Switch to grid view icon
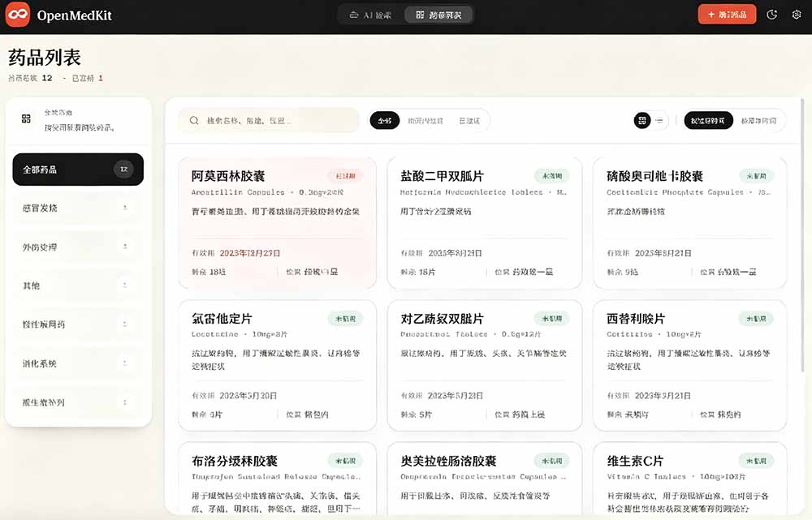Viewport: 812px width, 520px height. 642,121
